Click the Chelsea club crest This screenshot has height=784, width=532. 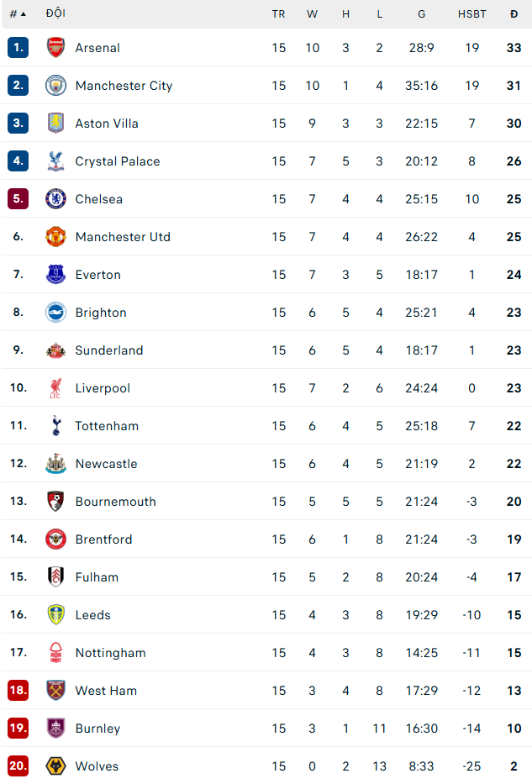[55, 199]
